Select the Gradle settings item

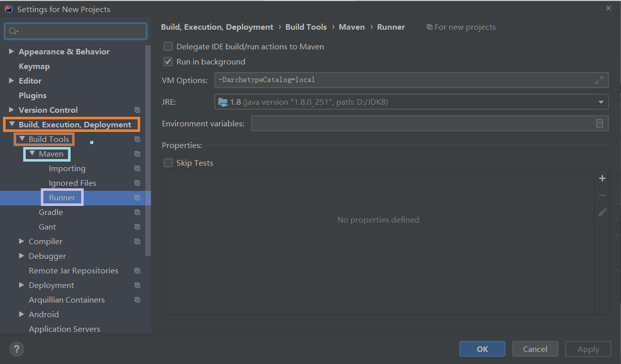click(51, 212)
